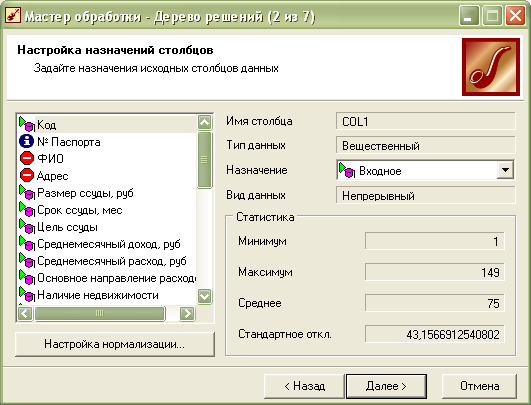
Task: Proceed with the Далее button
Action: click(386, 386)
